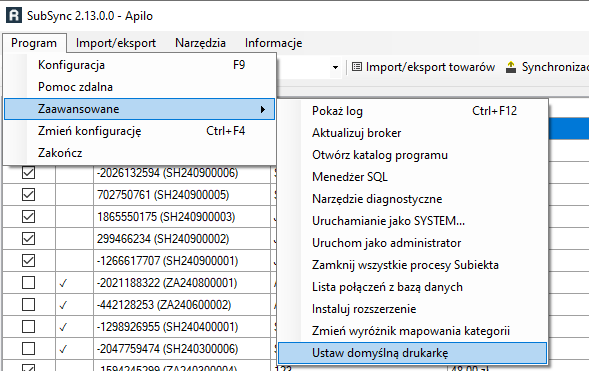Choose Konfiguracja from the Program menu

pyautogui.click(x=139, y=65)
